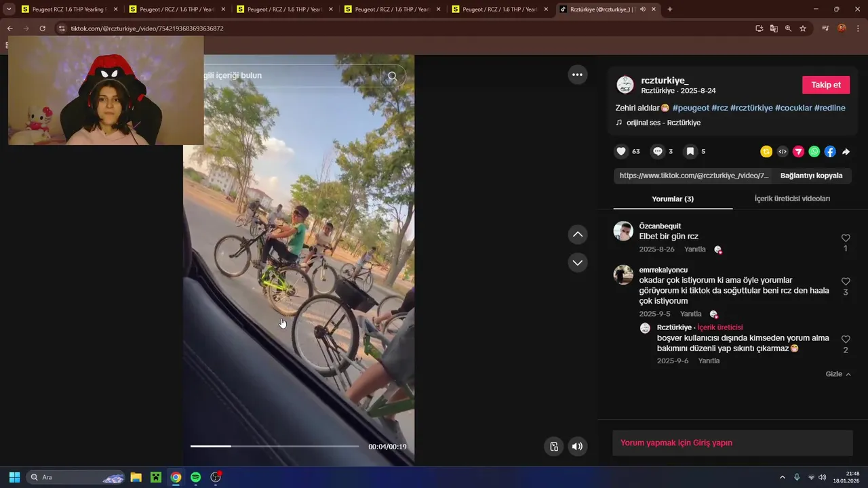The image size is (868, 488).
Task: Open more share options arrow
Action: [846, 152]
